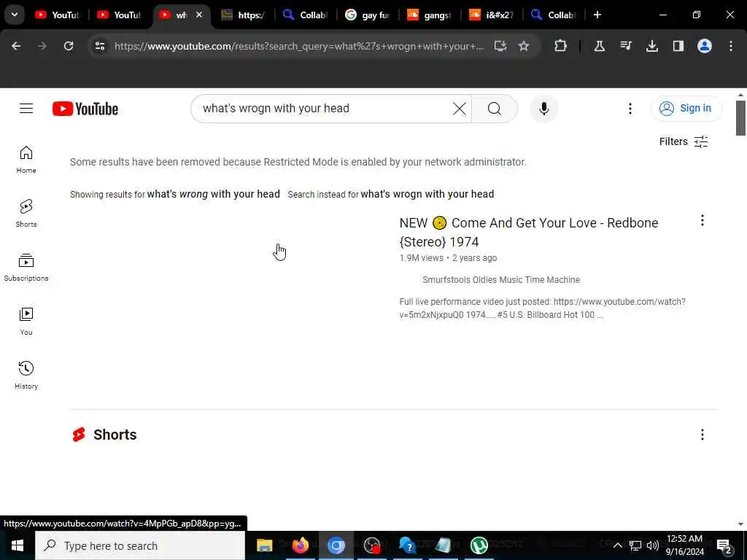Open Shorts in the sidebar
The width and height of the screenshot is (747, 560).
pos(26,214)
